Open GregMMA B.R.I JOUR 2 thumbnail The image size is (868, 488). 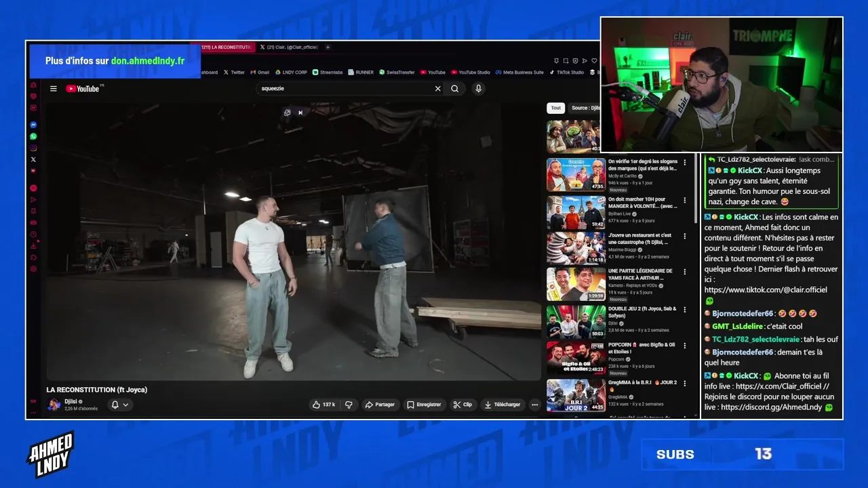[576, 395]
